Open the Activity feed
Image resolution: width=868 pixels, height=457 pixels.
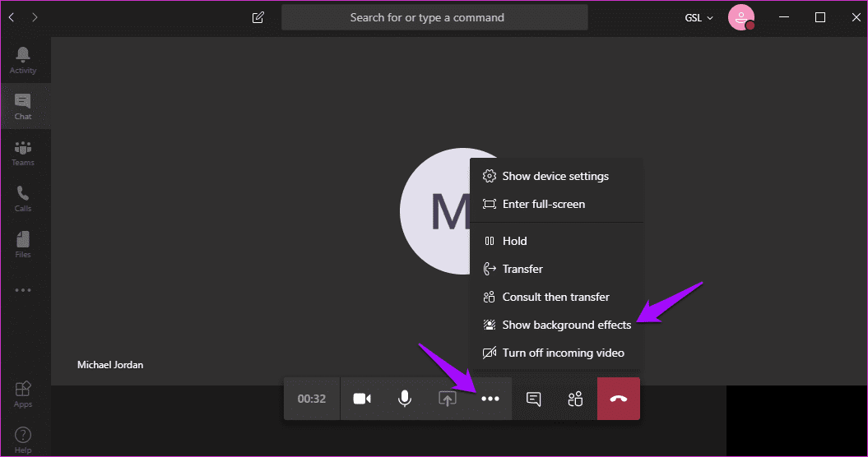pos(23,60)
